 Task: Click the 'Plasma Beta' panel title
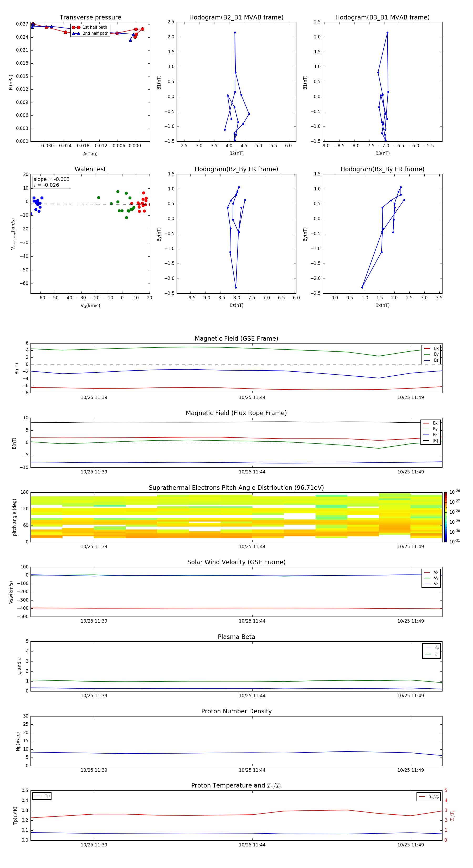pyautogui.click(x=236, y=637)
